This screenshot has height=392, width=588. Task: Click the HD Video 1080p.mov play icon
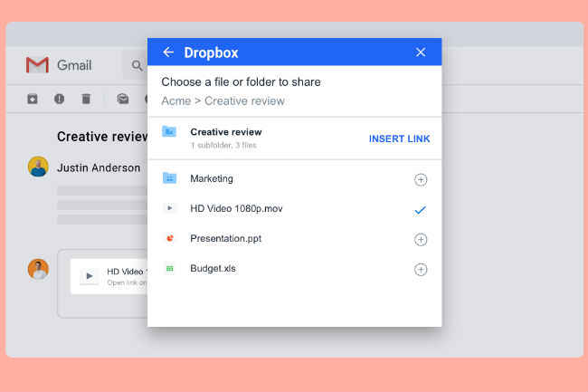pyautogui.click(x=169, y=208)
